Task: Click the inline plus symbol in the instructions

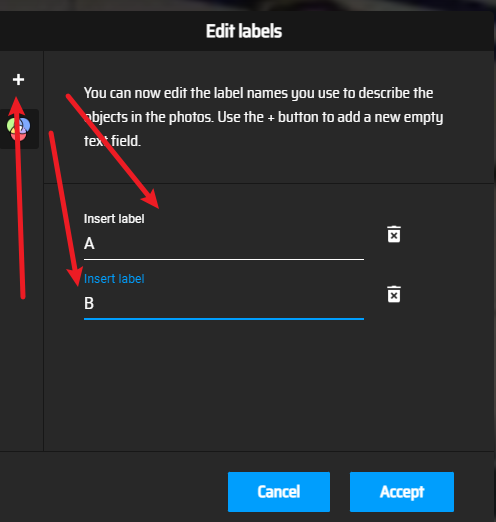Action: (x=271, y=118)
